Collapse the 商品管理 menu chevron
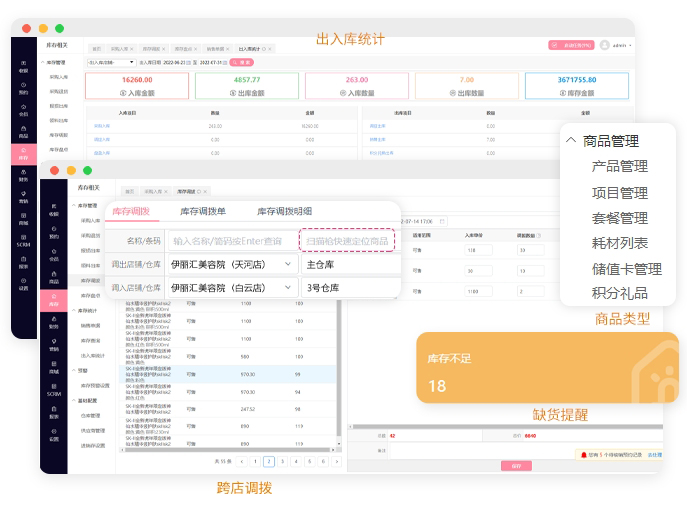The height and width of the screenshot is (509, 687). [571, 141]
